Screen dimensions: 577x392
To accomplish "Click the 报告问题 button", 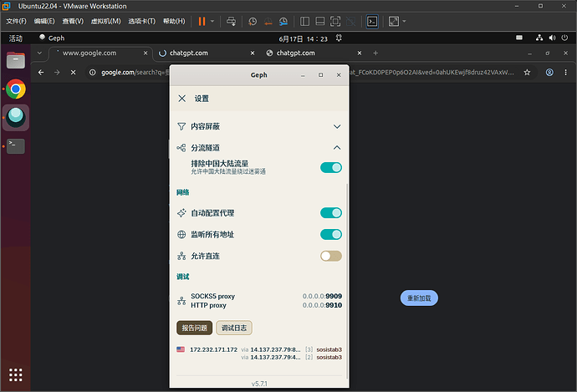I will coord(194,328).
